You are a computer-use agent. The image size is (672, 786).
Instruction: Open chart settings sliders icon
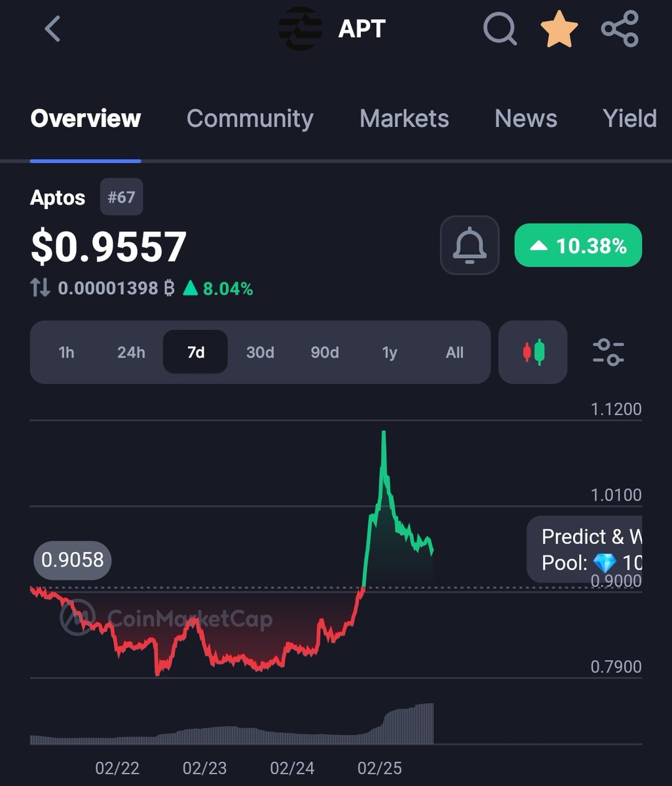pyautogui.click(x=608, y=352)
